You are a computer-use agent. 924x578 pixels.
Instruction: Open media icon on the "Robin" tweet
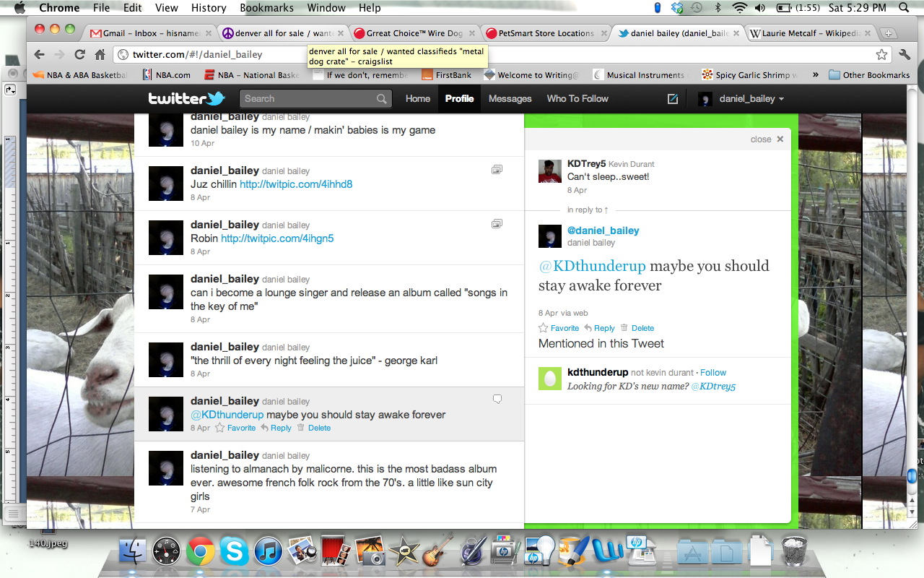click(x=497, y=224)
